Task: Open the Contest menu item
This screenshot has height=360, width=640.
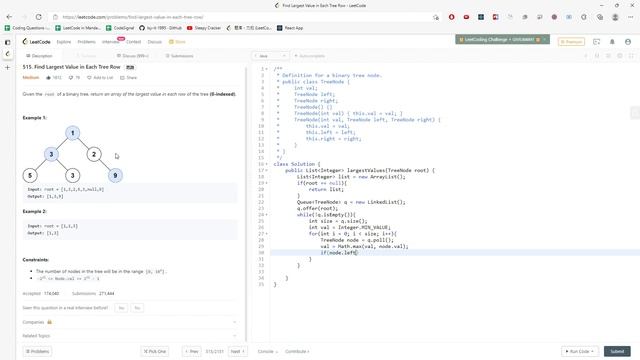Action: pyautogui.click(x=133, y=42)
